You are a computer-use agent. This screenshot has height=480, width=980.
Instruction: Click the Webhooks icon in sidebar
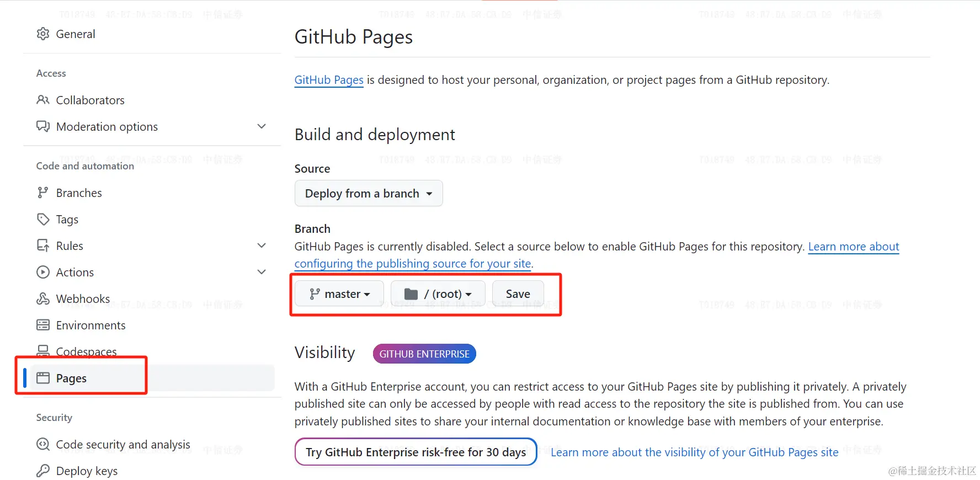(43, 298)
